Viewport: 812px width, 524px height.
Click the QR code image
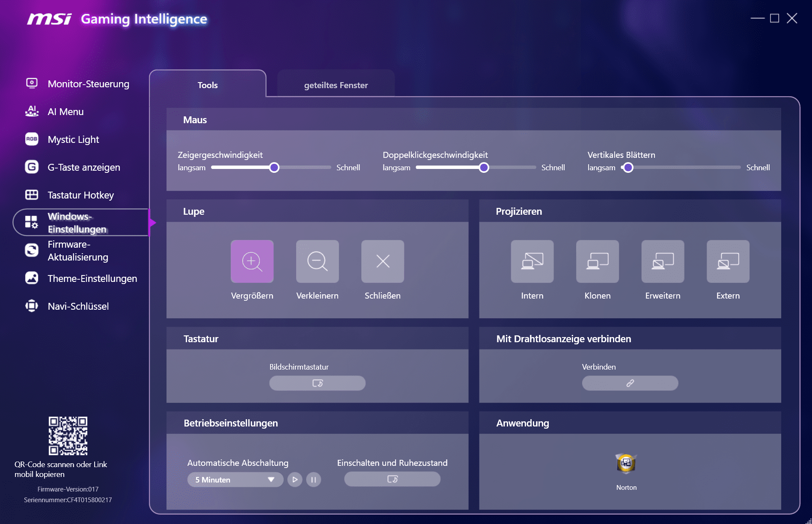68,435
